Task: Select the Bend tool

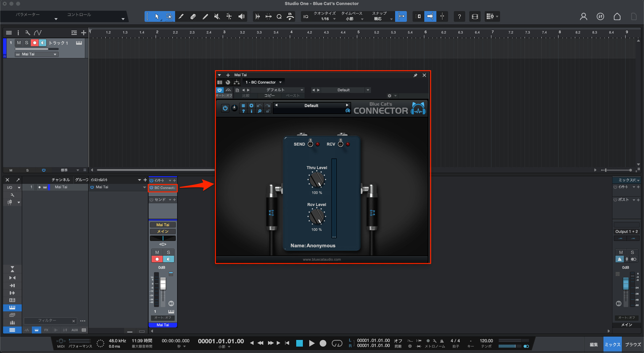Action: 229,16
